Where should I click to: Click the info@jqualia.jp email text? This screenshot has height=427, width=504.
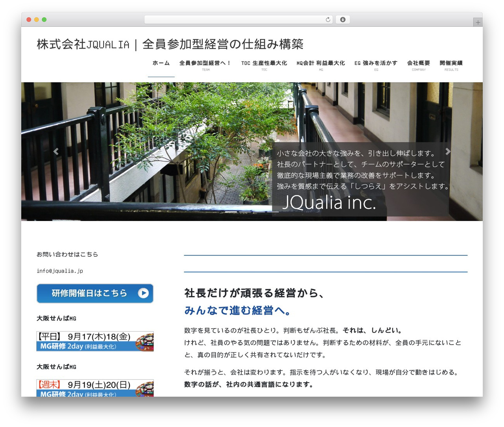[x=60, y=271]
